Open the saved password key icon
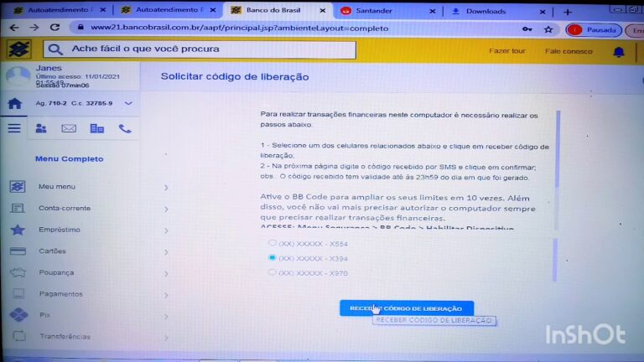Image resolution: width=644 pixels, height=362 pixels. tap(527, 29)
